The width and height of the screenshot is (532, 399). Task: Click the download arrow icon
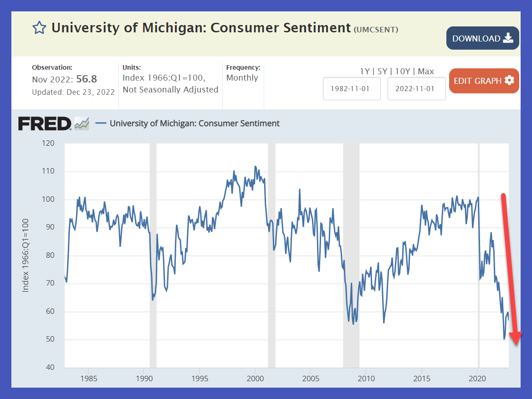508,38
